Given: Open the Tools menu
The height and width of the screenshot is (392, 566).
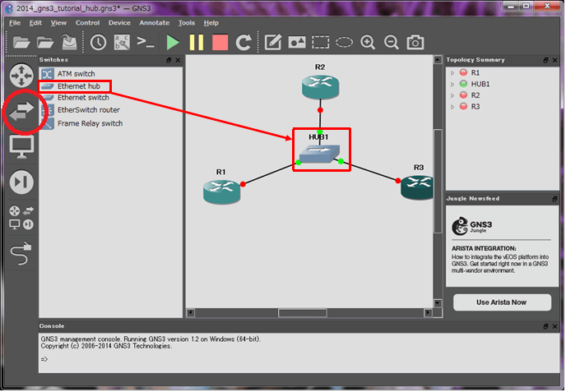Looking at the screenshot, I should coord(186,23).
